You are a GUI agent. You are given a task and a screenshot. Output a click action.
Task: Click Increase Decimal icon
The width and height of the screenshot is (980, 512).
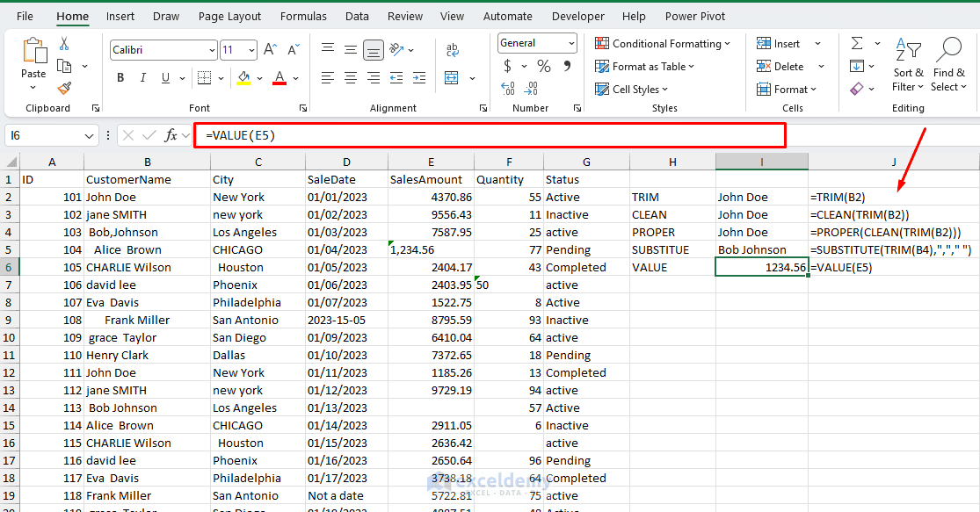tap(508, 89)
